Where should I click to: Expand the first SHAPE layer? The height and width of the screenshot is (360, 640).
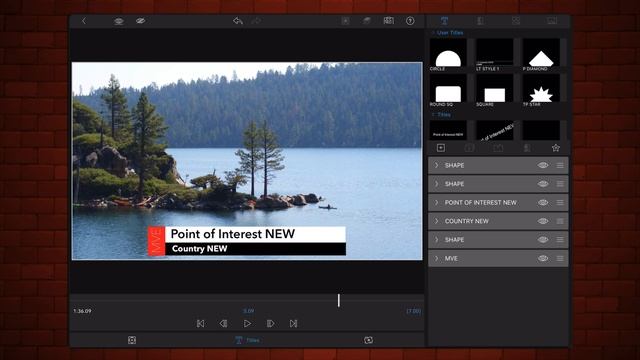click(x=436, y=165)
